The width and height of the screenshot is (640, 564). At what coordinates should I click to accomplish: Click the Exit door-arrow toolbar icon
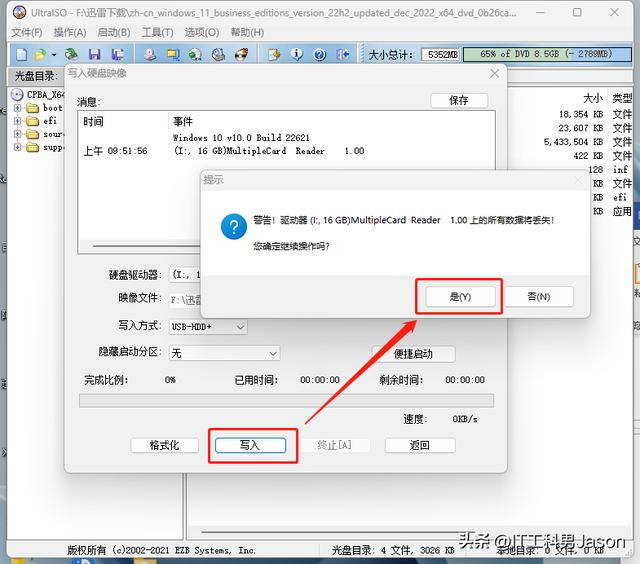tap(343, 54)
